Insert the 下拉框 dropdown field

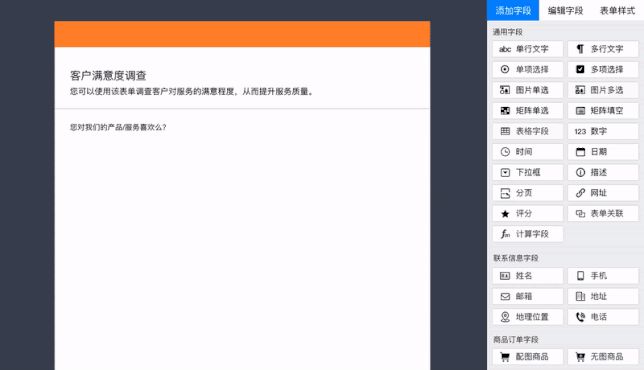(528, 172)
